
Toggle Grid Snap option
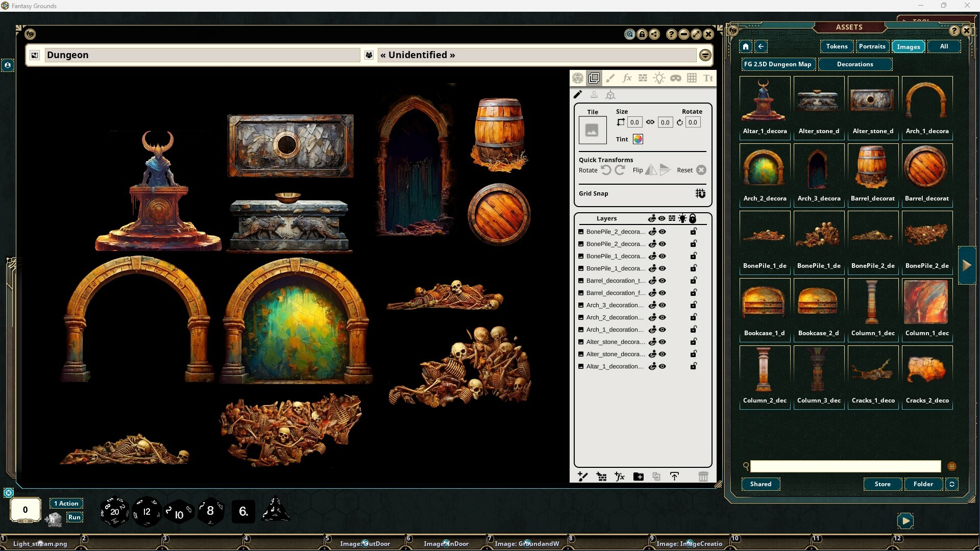(700, 193)
